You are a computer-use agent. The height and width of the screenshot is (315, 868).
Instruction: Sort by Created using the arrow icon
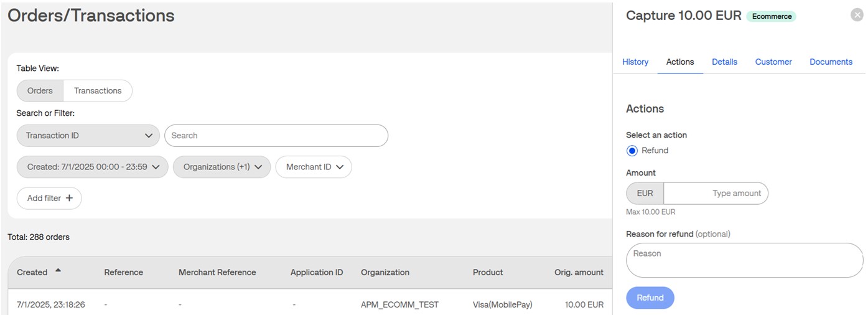58,270
